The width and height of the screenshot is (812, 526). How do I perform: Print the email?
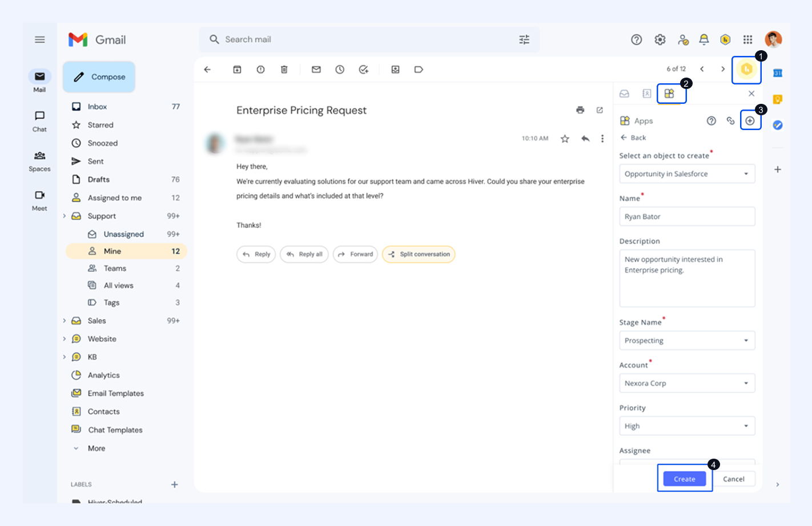(x=580, y=110)
